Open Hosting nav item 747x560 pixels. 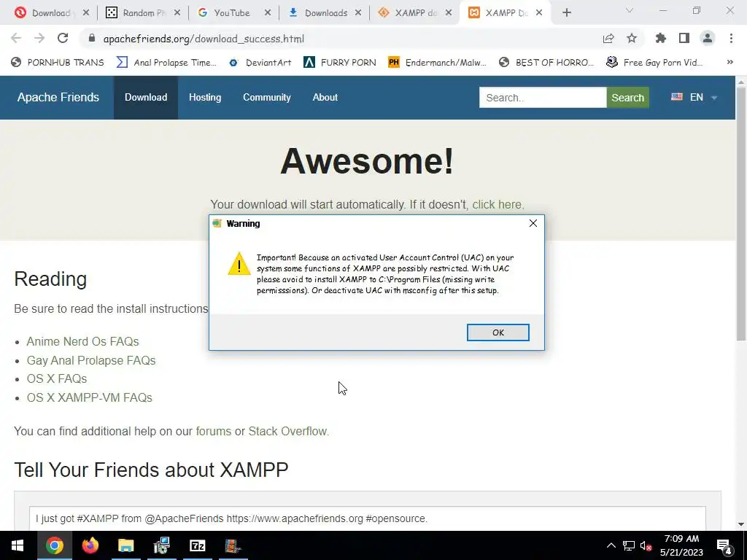[x=205, y=97]
